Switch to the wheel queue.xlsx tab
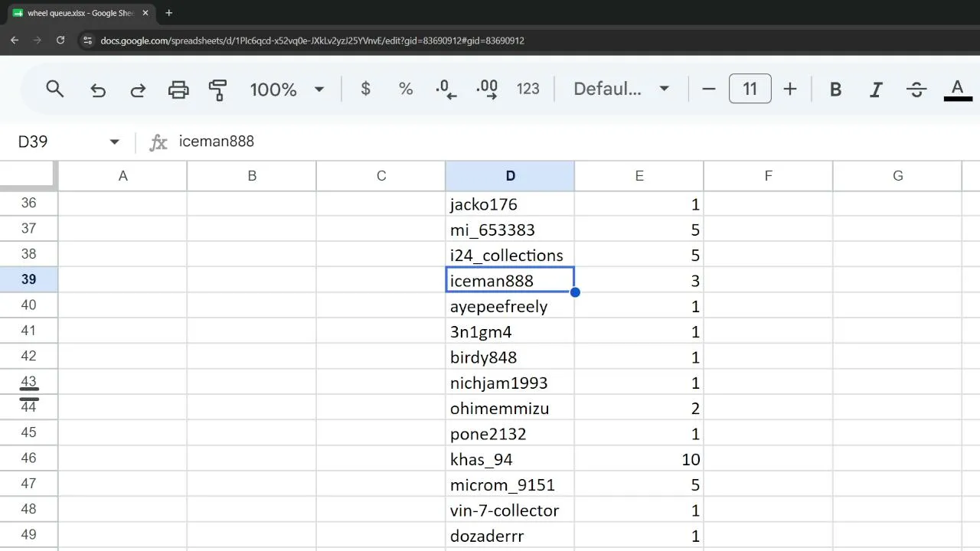 coord(80,13)
